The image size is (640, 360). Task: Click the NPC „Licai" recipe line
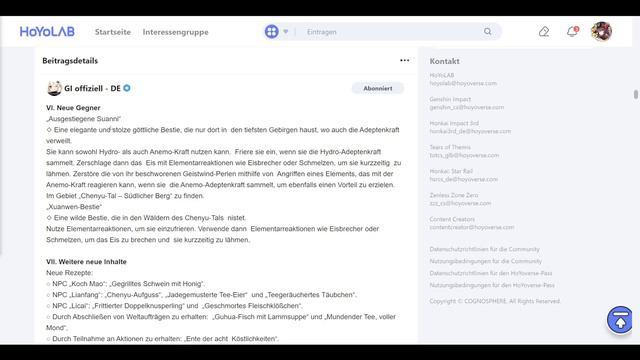pos(175,306)
